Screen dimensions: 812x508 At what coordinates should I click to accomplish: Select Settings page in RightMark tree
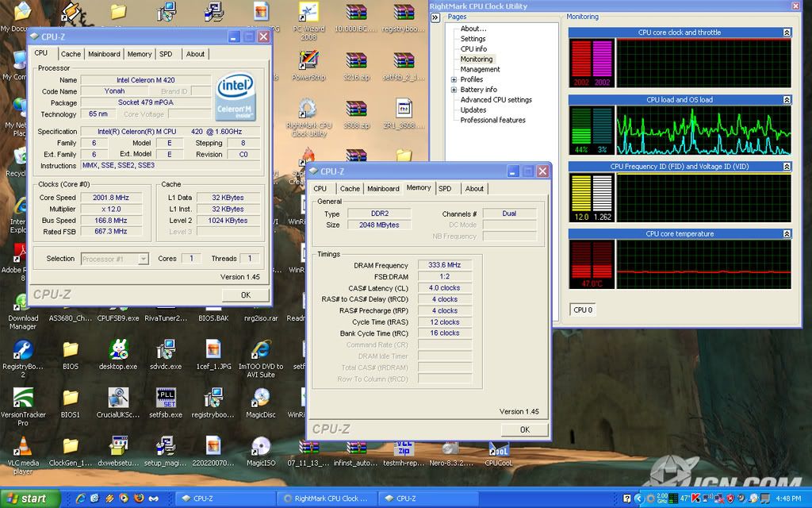[x=473, y=39]
